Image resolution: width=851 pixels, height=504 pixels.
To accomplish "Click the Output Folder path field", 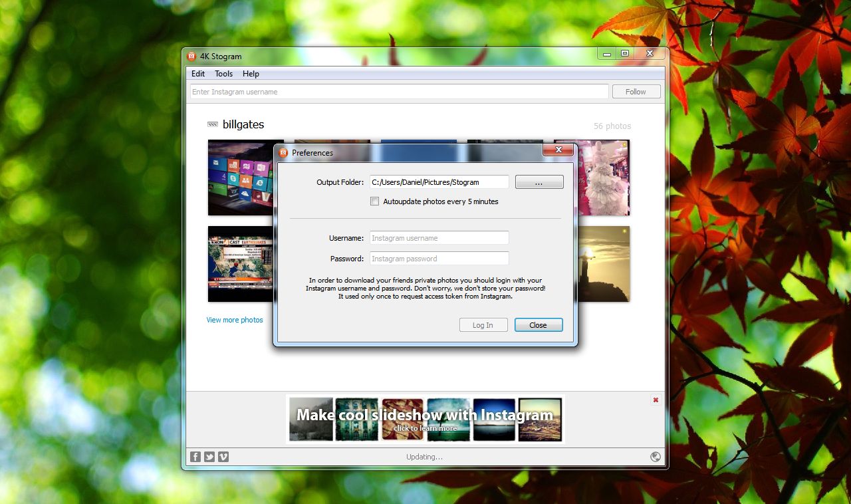I will [x=439, y=182].
